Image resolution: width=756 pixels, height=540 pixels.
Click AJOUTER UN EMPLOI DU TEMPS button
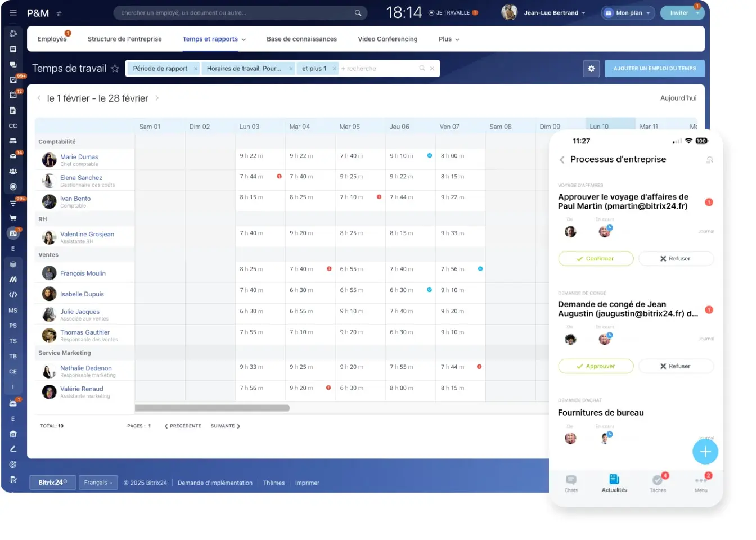[654, 69]
